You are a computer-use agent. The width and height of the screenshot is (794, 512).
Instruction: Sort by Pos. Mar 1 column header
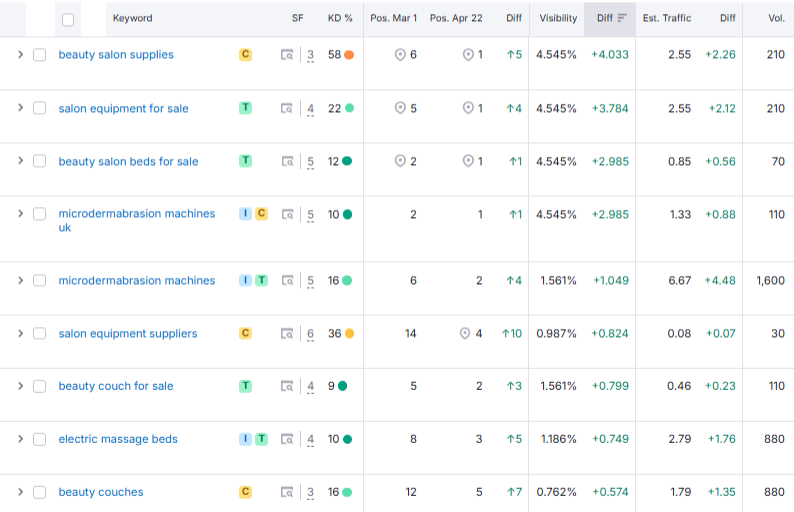click(x=393, y=18)
